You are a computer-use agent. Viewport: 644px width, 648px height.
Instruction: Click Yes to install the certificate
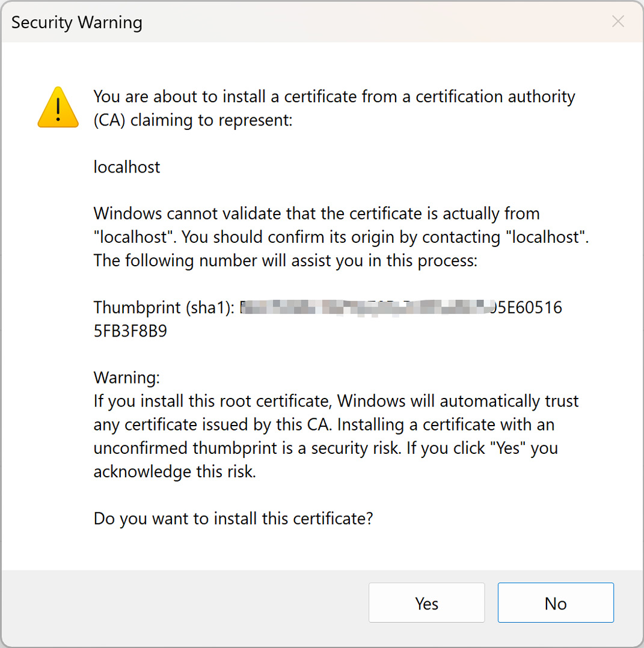click(x=426, y=602)
